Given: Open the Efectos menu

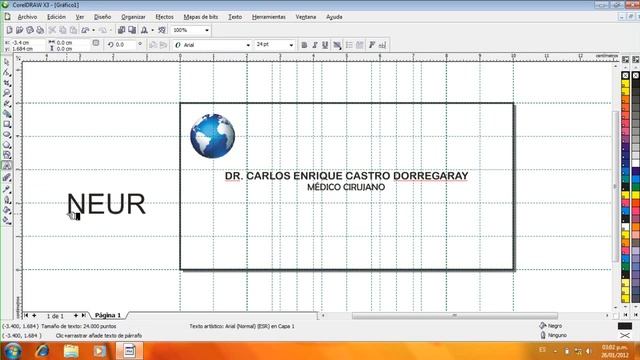Looking at the screenshot, I should [164, 17].
